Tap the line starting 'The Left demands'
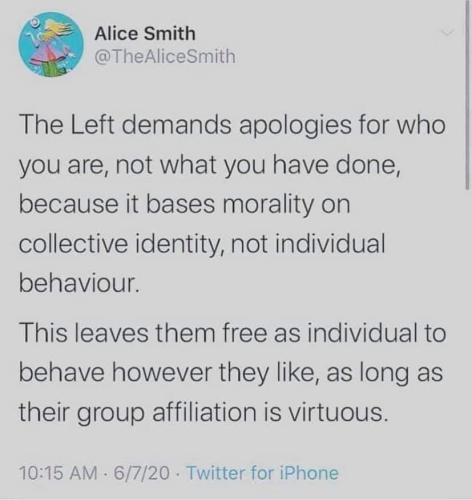 tap(232, 127)
